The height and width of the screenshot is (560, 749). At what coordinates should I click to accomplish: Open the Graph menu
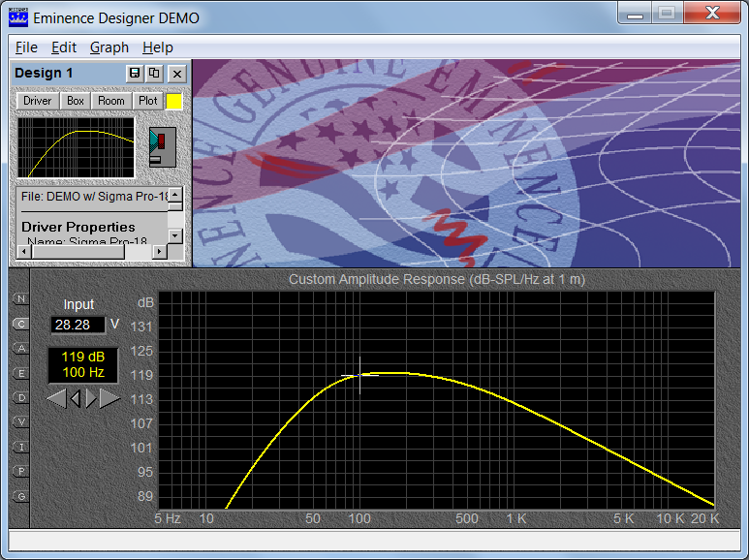(109, 47)
